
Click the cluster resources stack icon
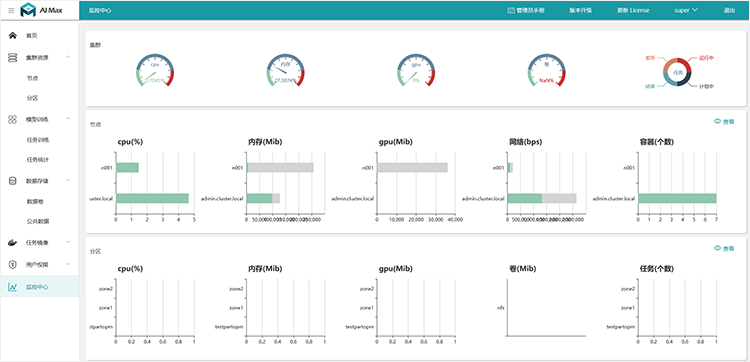(13, 57)
